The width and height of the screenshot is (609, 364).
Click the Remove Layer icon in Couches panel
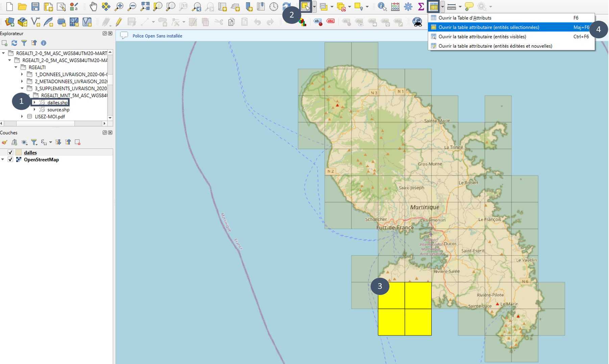(78, 142)
